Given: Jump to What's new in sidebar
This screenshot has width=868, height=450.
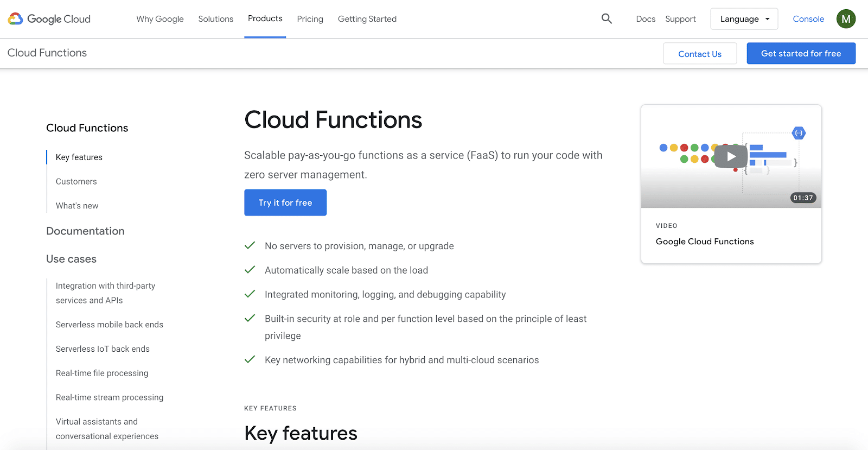Looking at the screenshot, I should [x=77, y=206].
